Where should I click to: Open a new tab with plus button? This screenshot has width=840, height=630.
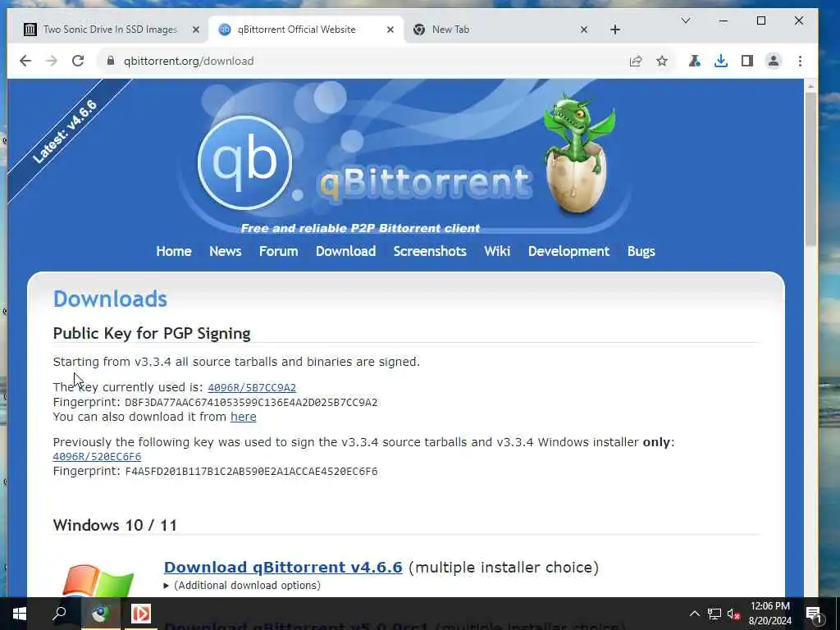[615, 30]
